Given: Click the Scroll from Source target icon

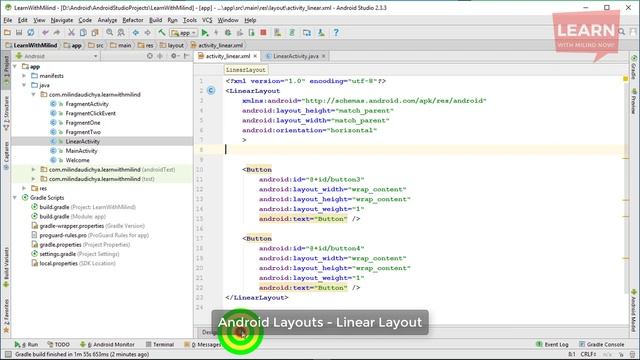Looking at the screenshot, I should tap(150, 56).
